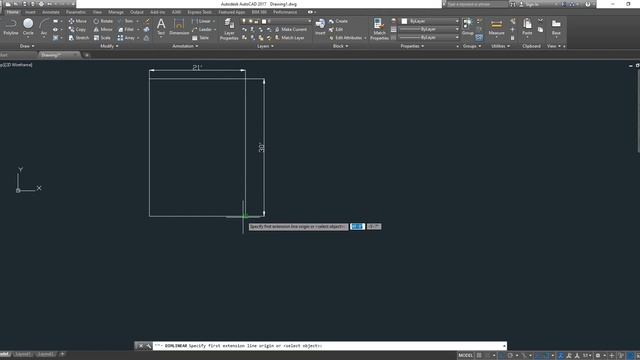Viewport: 640px width, 360px height.
Task: Choose the Scale command
Action: point(102,38)
